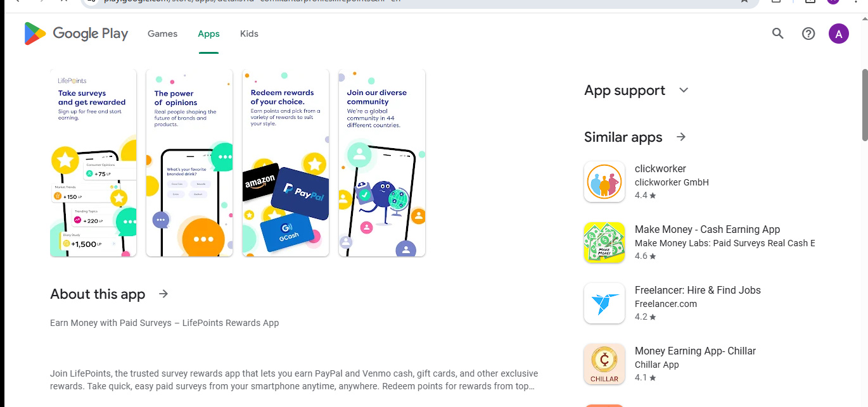Switch to the Games tab
Image resolution: width=868 pixels, height=407 pixels.
click(x=162, y=34)
